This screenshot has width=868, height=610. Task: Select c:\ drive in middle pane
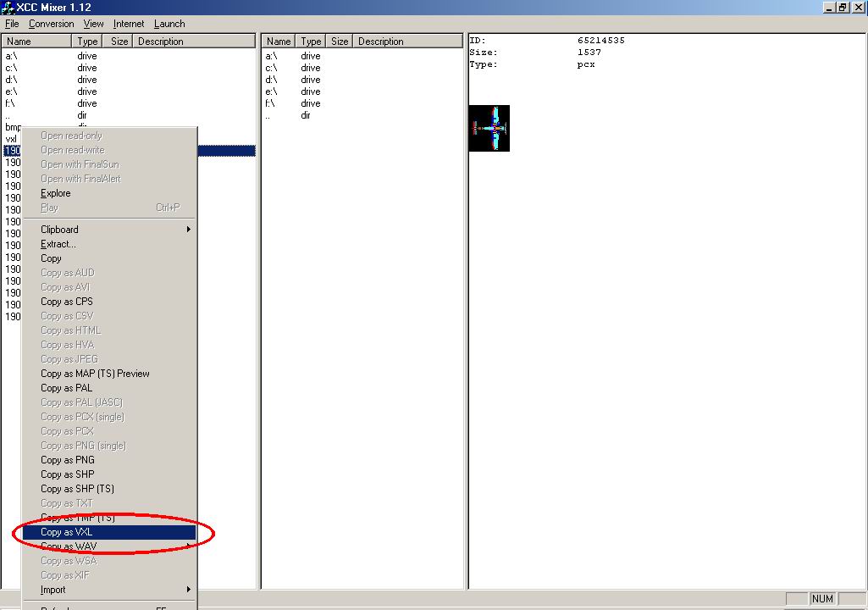click(x=271, y=68)
